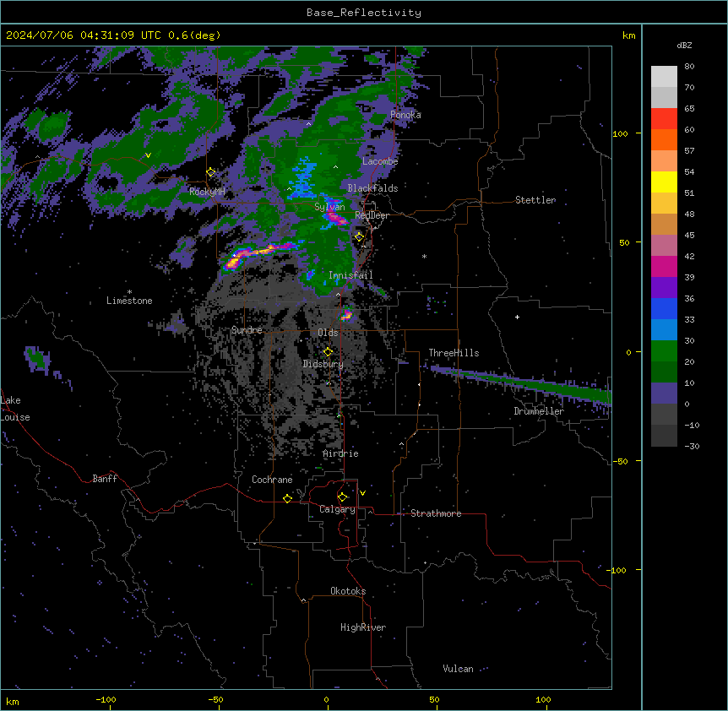Click the Innisfail label
728x711 pixels.
pyautogui.click(x=350, y=275)
